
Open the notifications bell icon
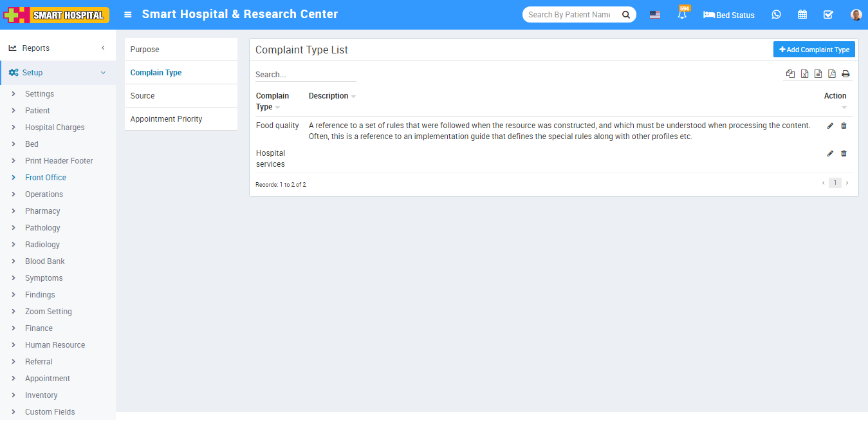click(x=682, y=15)
